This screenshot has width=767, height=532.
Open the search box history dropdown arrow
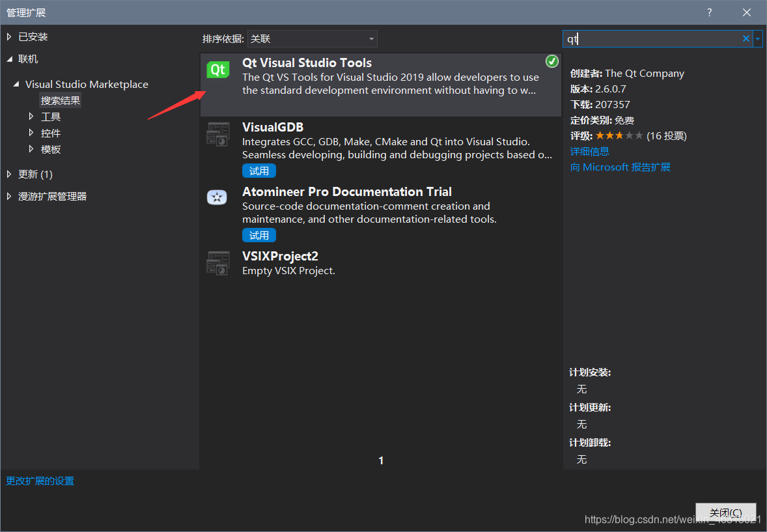(x=758, y=38)
